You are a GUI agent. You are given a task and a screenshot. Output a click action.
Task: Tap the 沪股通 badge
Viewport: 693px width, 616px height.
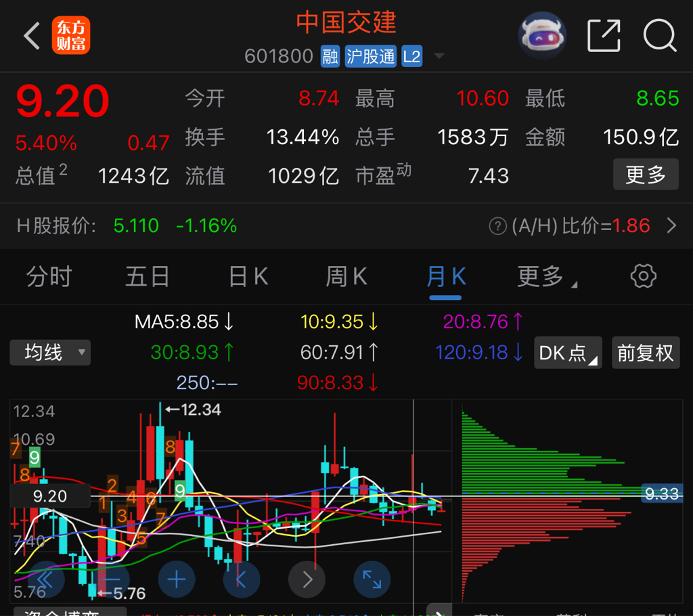tap(370, 56)
